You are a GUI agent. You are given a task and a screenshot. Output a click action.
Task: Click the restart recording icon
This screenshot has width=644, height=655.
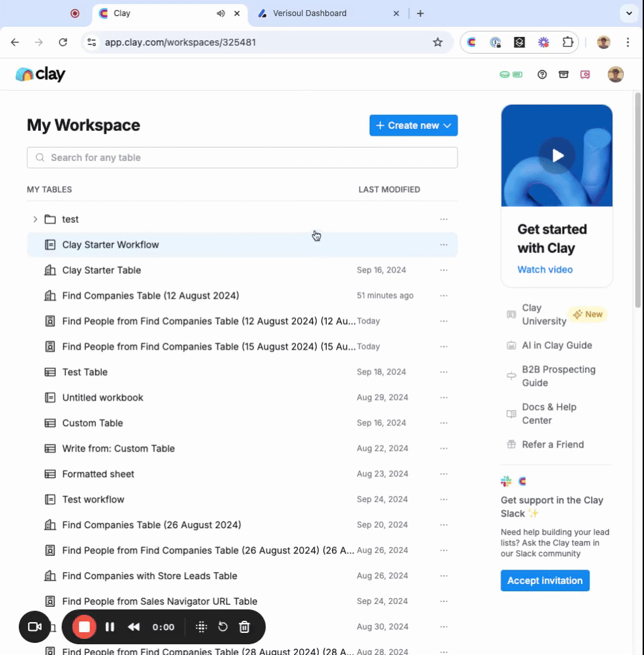[223, 627]
